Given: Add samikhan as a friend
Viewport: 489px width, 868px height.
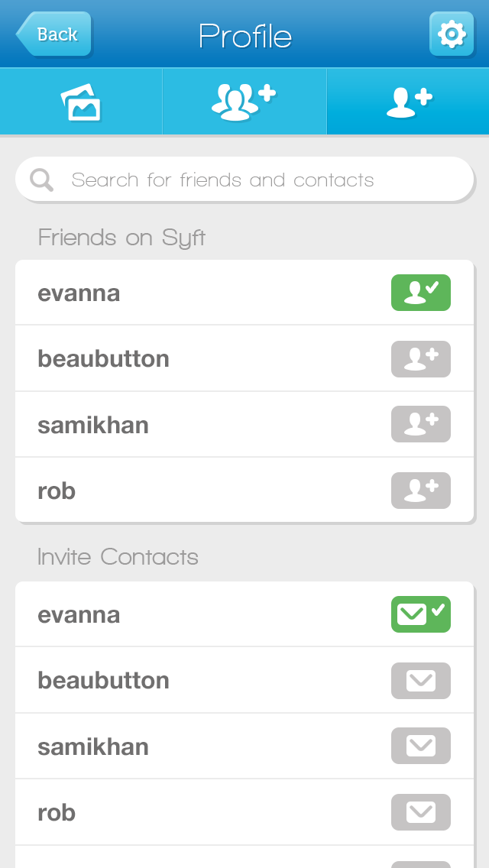Looking at the screenshot, I should [x=420, y=424].
